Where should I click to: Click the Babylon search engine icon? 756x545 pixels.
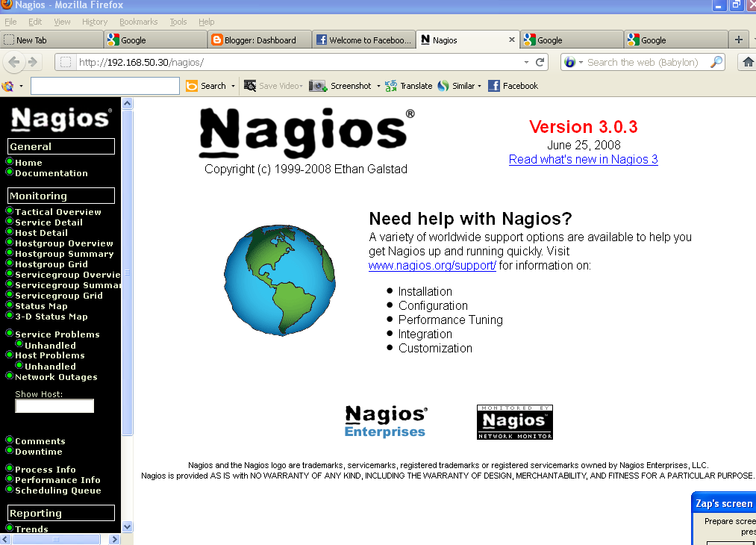570,62
